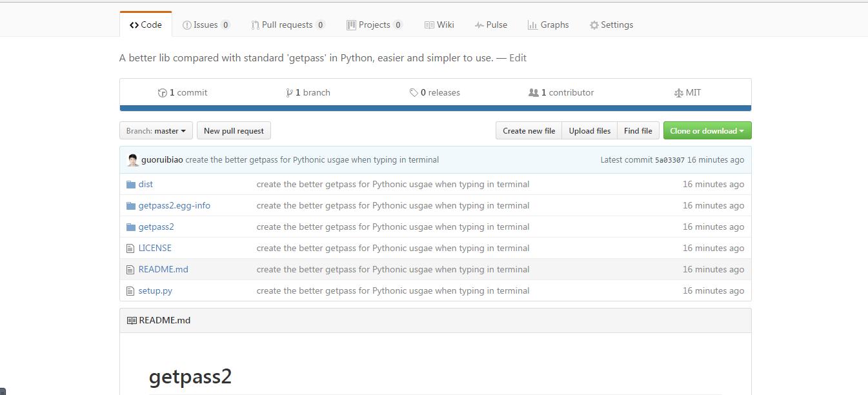Screen dimensions: 868x395
Task: Click the getpass2.egg-info folder icon
Action: click(x=131, y=206)
